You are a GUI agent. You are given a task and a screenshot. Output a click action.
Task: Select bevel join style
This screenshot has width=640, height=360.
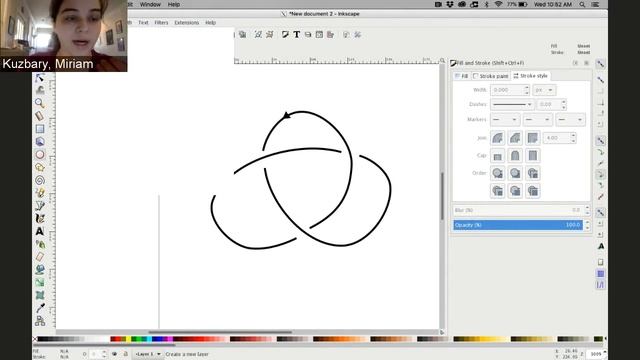coord(515,138)
